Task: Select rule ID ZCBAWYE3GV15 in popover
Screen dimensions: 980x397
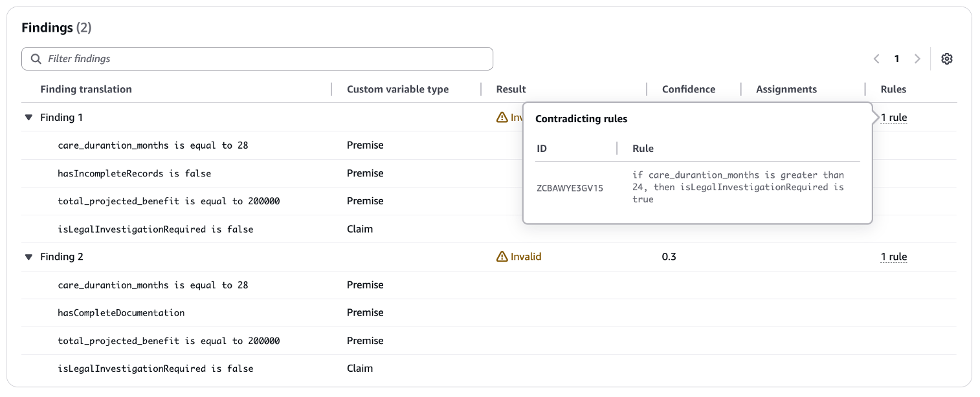Action: 570,188
